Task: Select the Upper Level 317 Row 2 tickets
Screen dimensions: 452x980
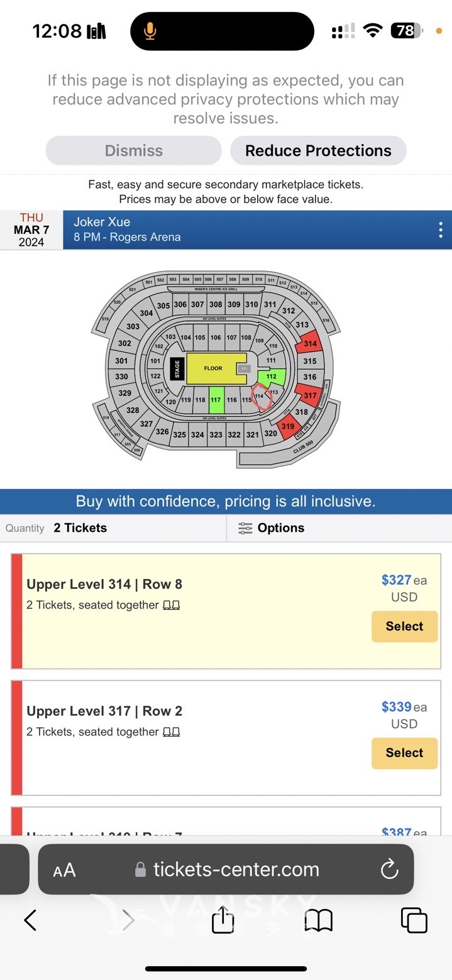Action: [404, 753]
